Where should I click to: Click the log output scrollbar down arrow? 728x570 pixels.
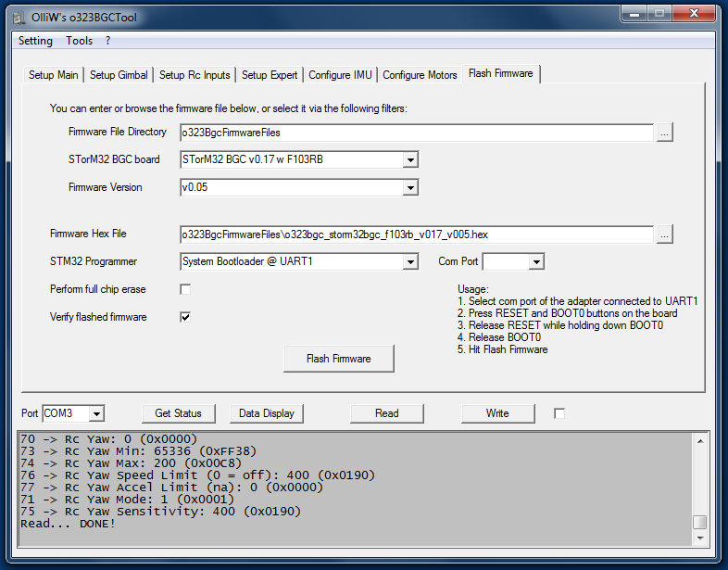[700, 538]
